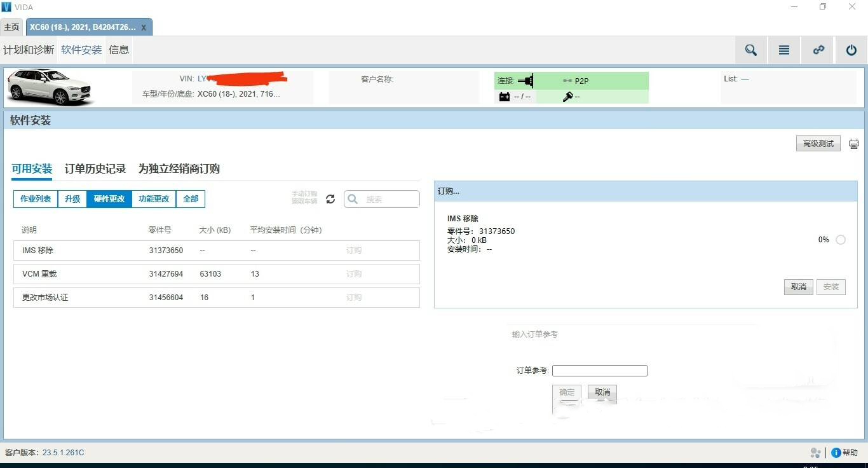
Task: Open the list menu icon in top toolbar
Action: point(784,50)
